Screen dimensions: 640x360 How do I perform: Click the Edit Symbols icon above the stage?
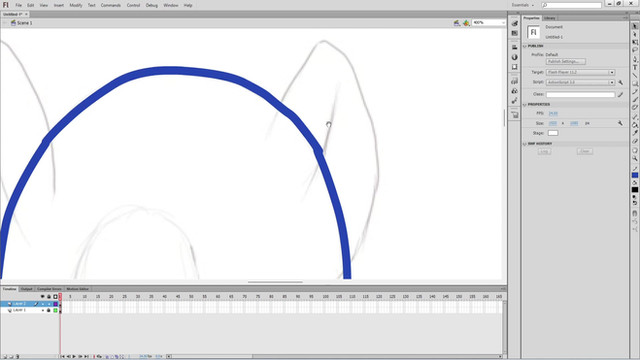(x=466, y=23)
